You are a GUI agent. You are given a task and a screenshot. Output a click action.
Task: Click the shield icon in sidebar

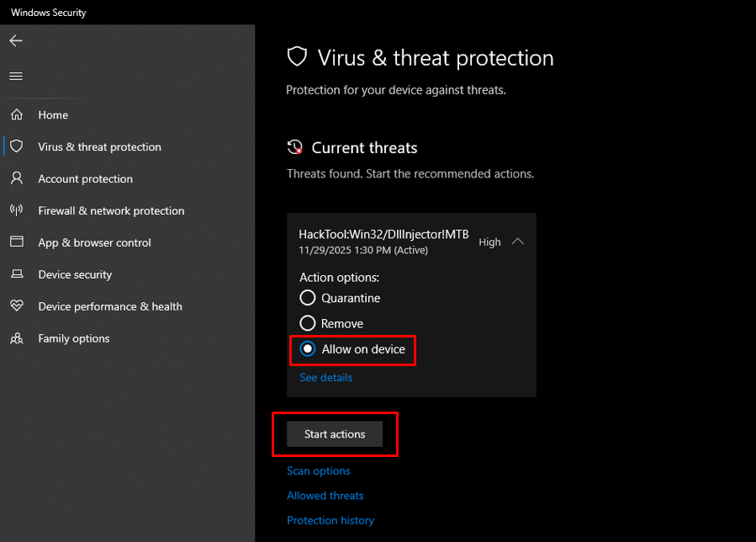tap(17, 146)
